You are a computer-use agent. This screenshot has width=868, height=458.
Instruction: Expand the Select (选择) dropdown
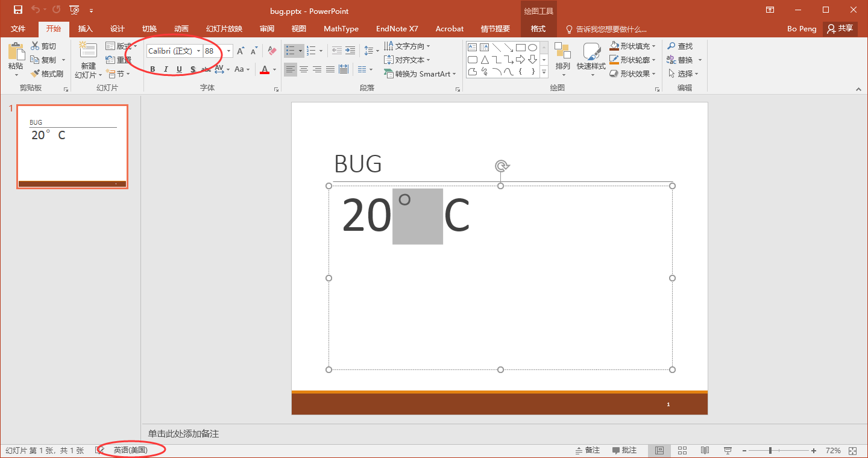coord(683,74)
